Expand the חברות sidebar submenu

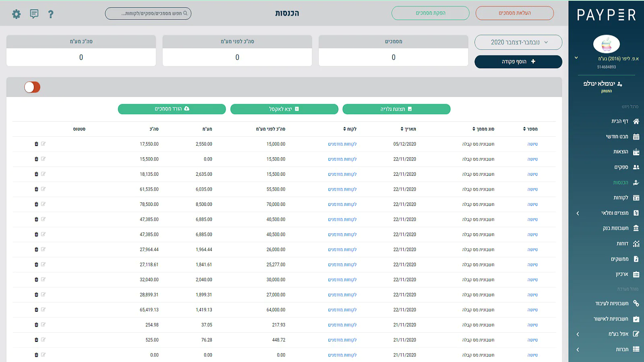(x=578, y=350)
